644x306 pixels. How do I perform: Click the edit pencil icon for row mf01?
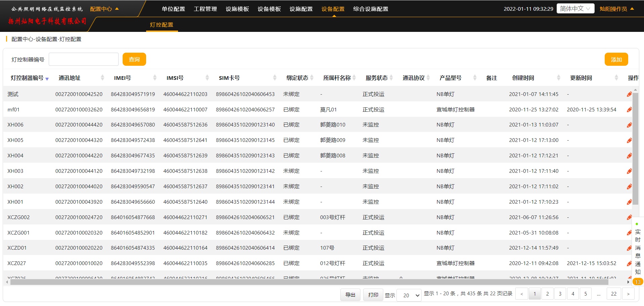(629, 110)
